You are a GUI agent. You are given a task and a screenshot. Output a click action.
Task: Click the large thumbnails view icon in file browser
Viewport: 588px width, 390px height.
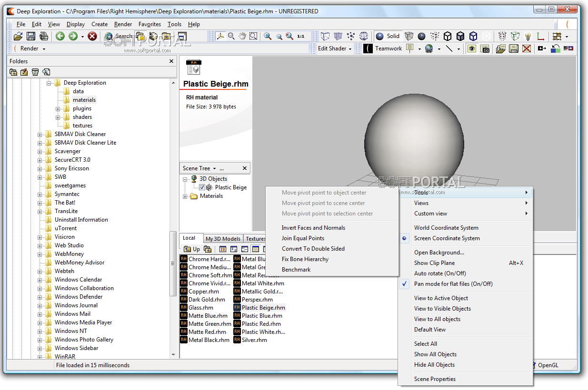(x=222, y=249)
